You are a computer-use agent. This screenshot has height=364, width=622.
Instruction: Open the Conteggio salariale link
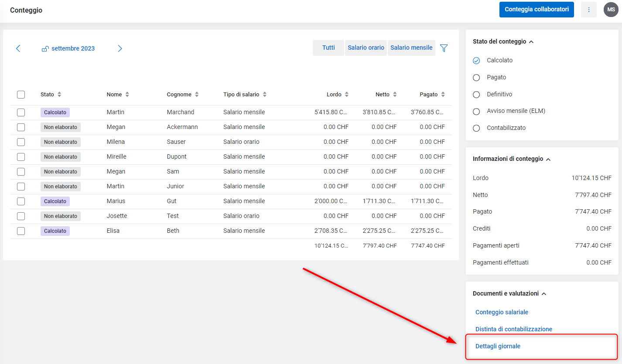pos(502,312)
